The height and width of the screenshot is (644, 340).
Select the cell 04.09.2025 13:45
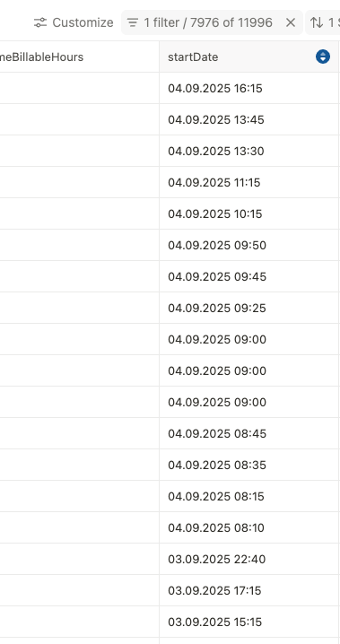point(248,119)
